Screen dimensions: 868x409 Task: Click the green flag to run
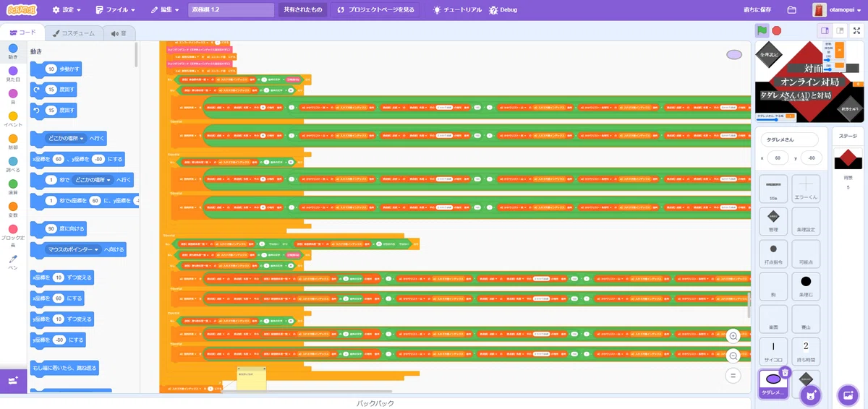tap(762, 31)
